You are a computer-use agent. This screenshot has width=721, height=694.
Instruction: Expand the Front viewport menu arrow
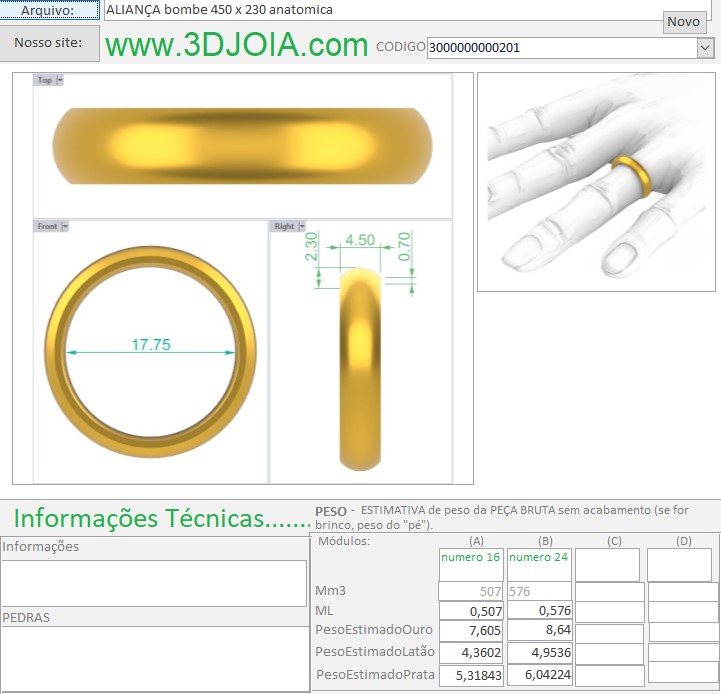click(x=65, y=227)
